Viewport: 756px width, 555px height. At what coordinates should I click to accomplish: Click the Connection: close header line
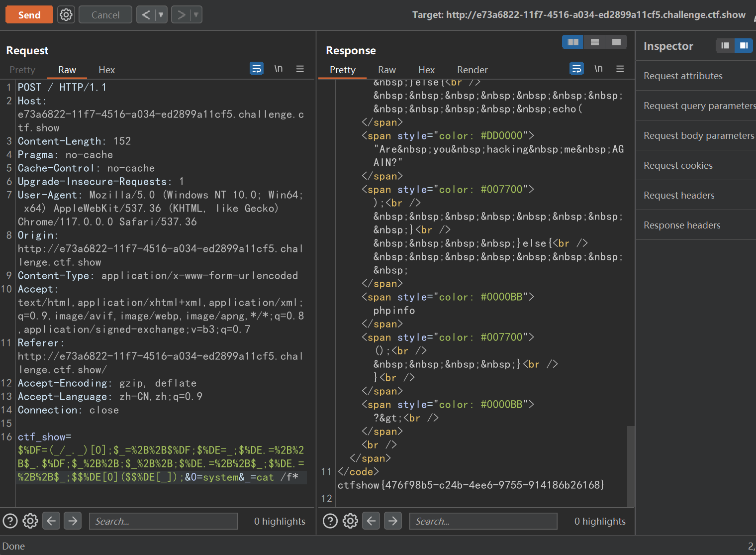point(69,410)
